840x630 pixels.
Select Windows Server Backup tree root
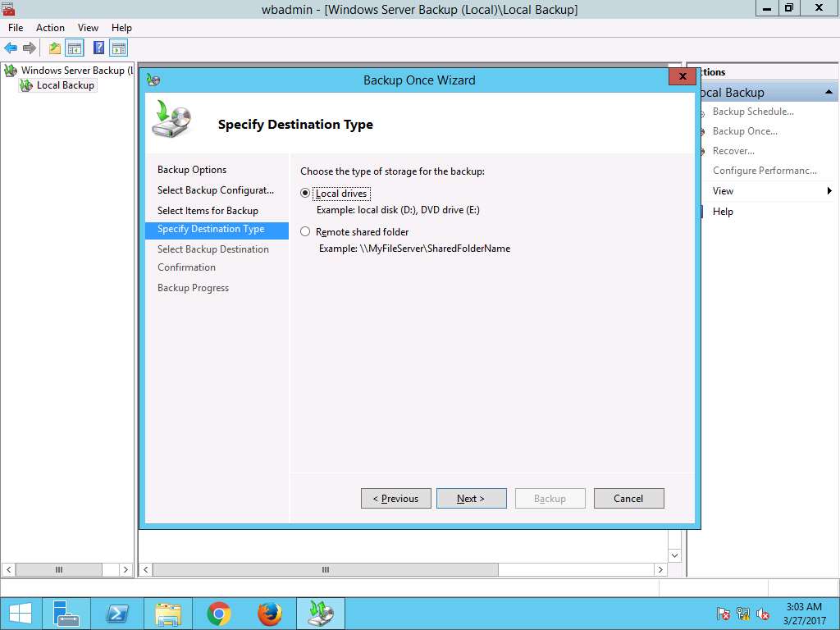(76, 71)
